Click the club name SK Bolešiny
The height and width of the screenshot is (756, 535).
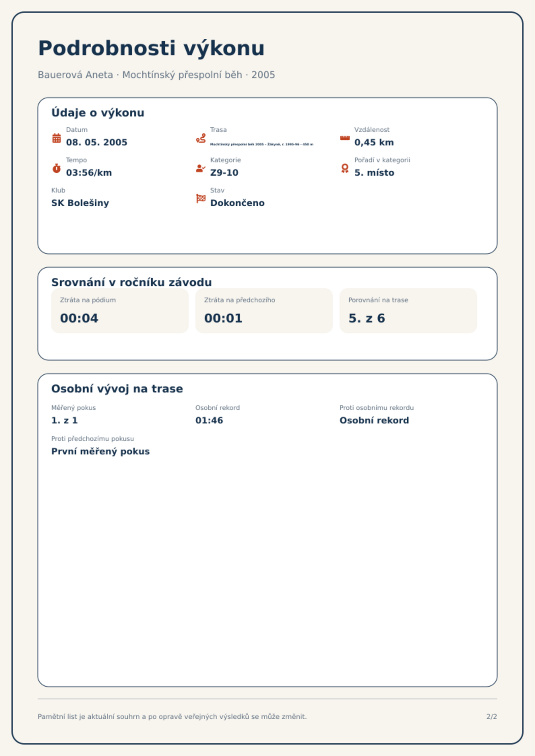click(80, 203)
